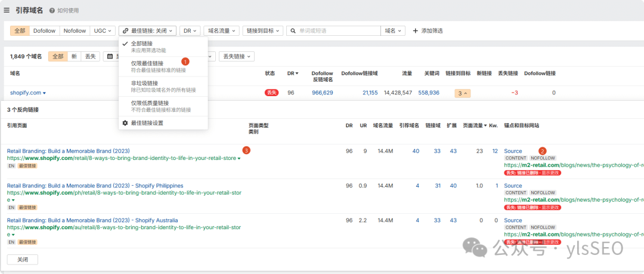Expand the shopify.com/au URL dropdown arrow
The height and width of the screenshot is (274, 644).
coord(13,235)
